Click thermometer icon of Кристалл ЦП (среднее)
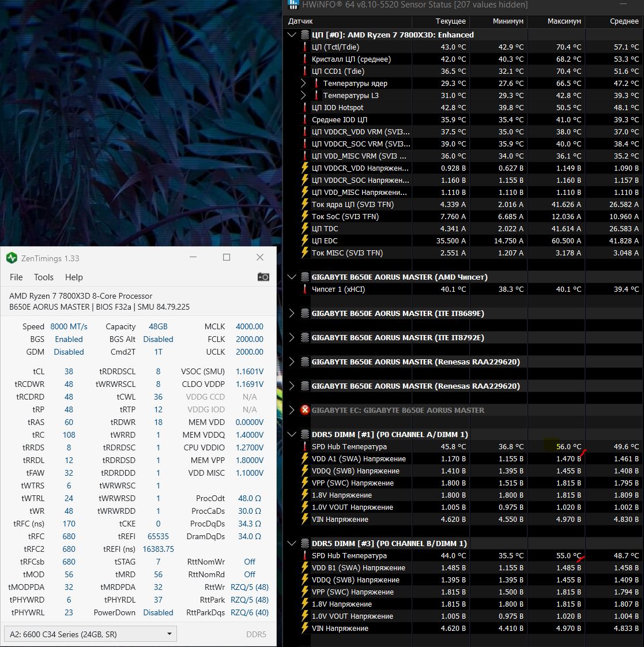Image resolution: width=644 pixels, height=647 pixels. point(305,59)
